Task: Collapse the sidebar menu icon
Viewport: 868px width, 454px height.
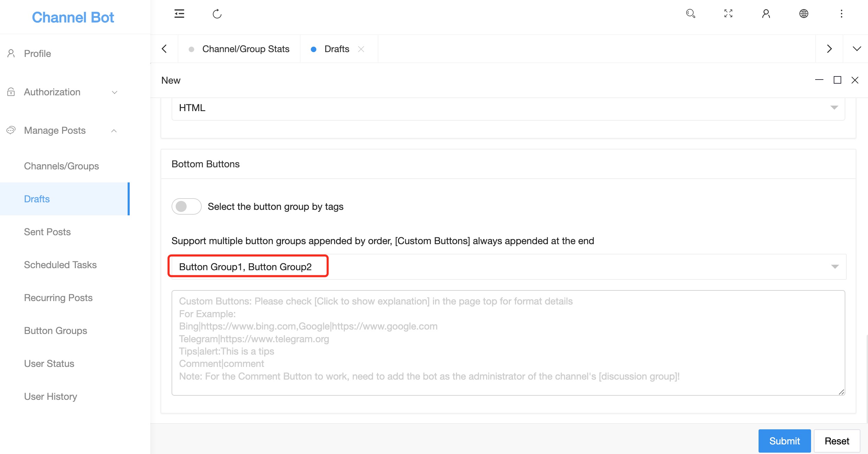Action: pos(179,14)
